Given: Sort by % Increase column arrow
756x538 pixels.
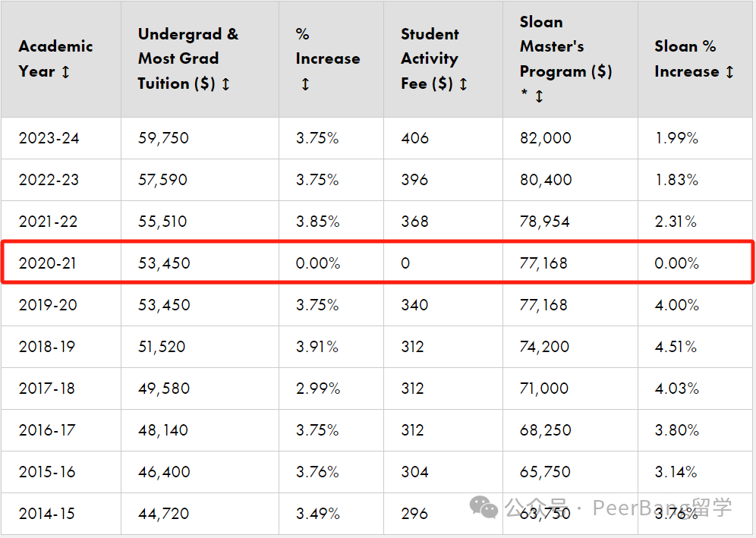Looking at the screenshot, I should (305, 84).
